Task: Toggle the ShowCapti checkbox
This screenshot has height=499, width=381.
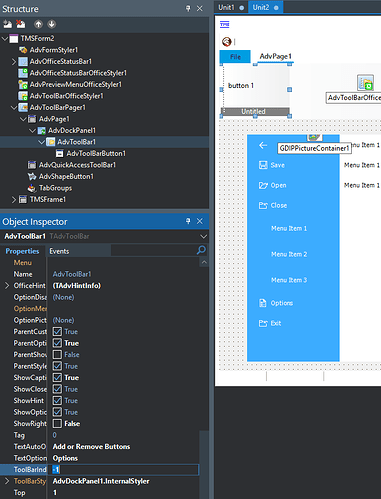Action: point(57,378)
